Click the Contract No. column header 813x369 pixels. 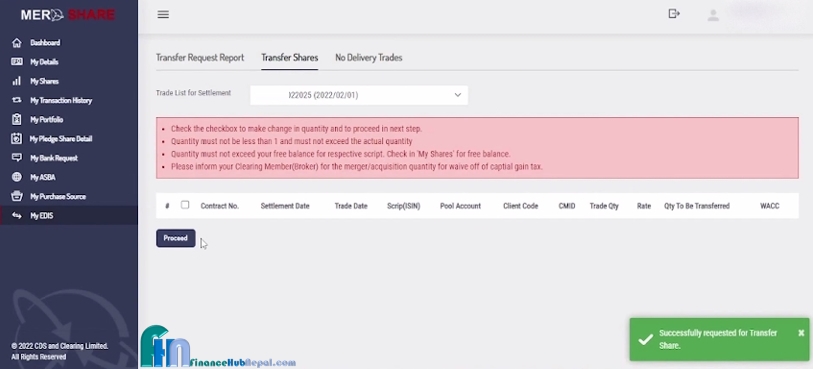coord(220,206)
